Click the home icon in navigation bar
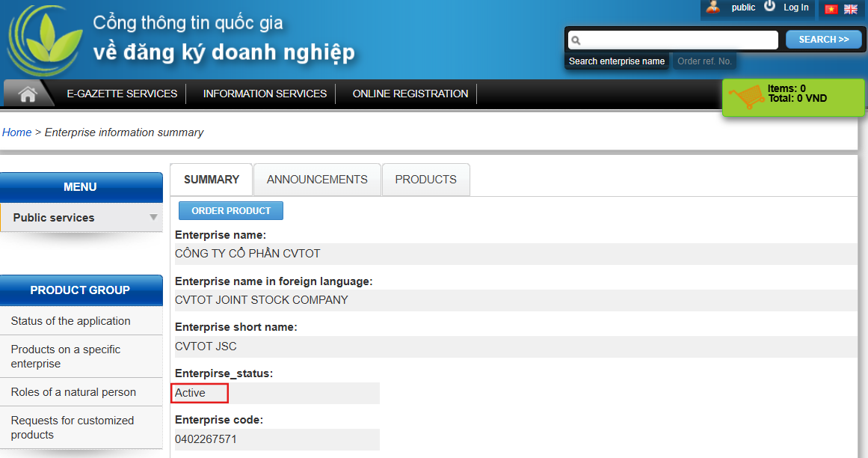Screen dimensions: 868x458 [28, 94]
